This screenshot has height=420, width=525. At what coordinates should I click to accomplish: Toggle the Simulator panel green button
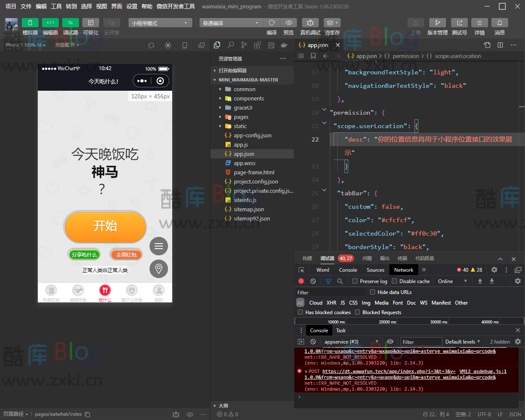pyautogui.click(x=30, y=23)
